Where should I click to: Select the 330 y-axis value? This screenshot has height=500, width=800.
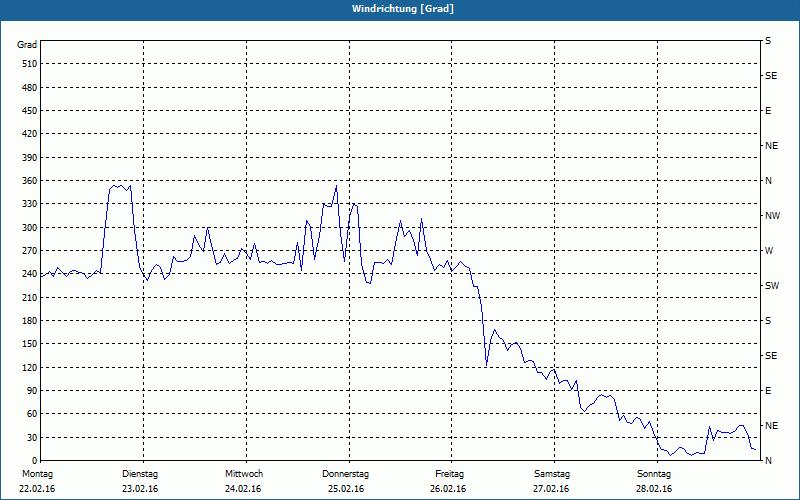click(x=30, y=204)
